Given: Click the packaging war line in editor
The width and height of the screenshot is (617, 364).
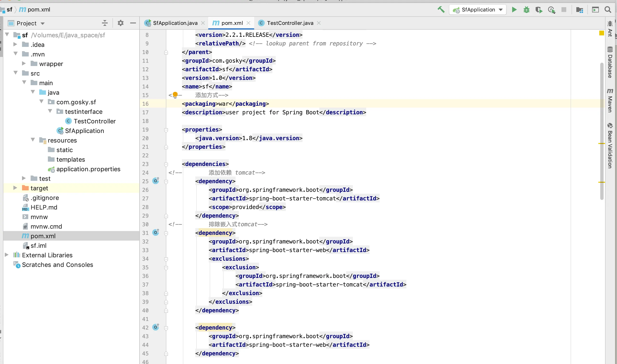Looking at the screenshot, I should point(225,104).
